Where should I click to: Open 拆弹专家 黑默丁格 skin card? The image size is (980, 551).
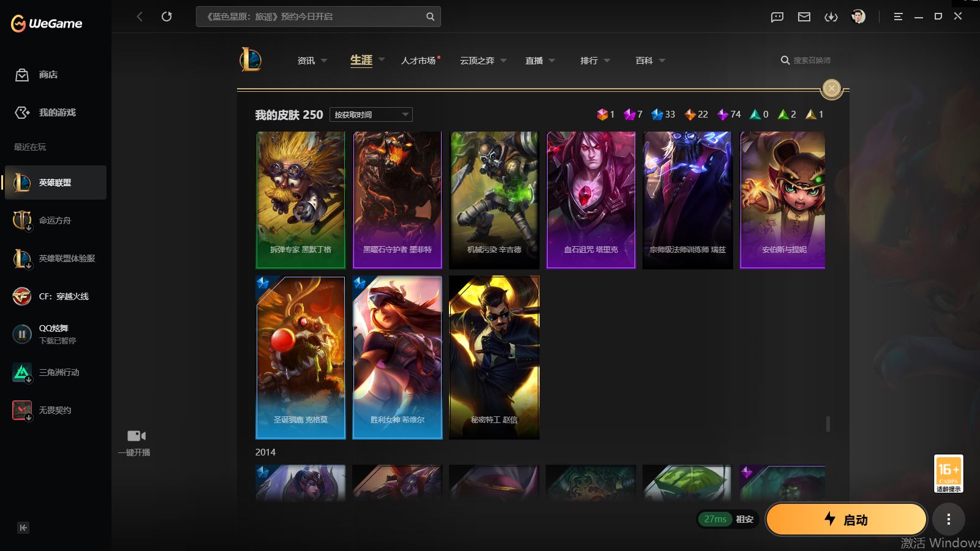300,200
